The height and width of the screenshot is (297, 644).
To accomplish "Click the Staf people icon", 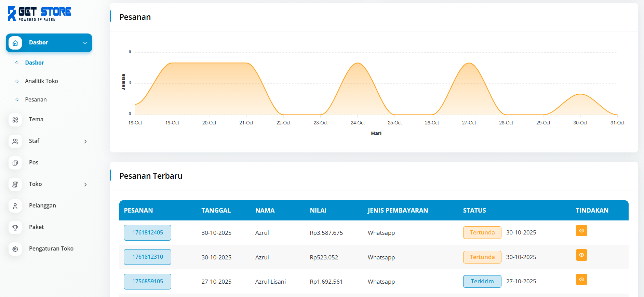I will [x=15, y=141].
